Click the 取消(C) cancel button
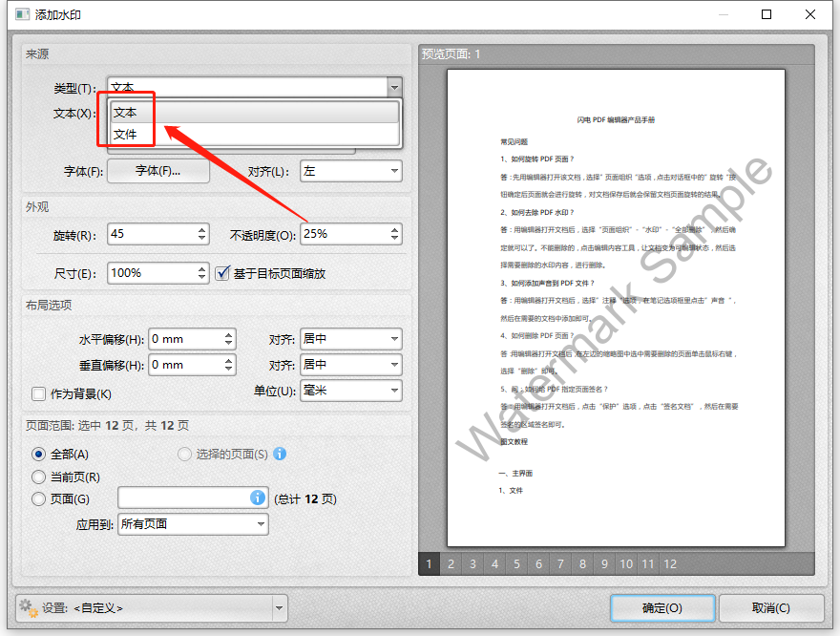840x636 pixels. coord(771,608)
